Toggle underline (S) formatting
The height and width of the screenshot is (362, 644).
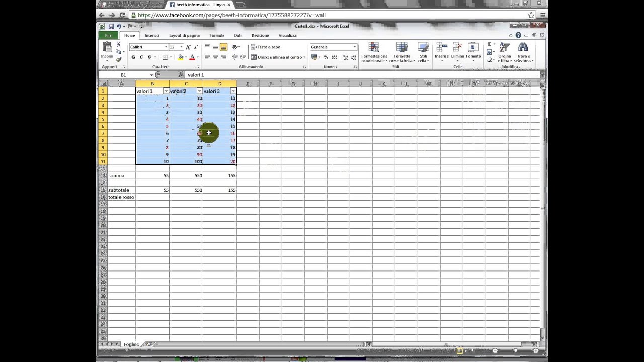pyautogui.click(x=149, y=57)
